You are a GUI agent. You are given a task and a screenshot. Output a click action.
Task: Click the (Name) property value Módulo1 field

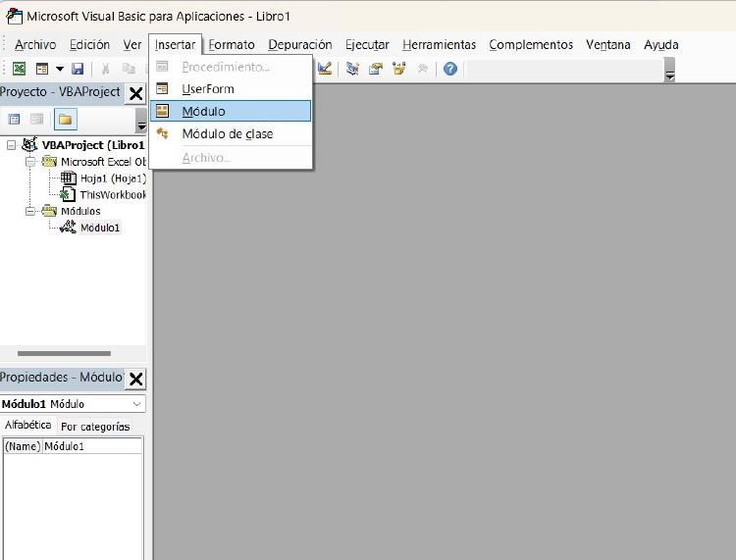[x=92, y=446]
